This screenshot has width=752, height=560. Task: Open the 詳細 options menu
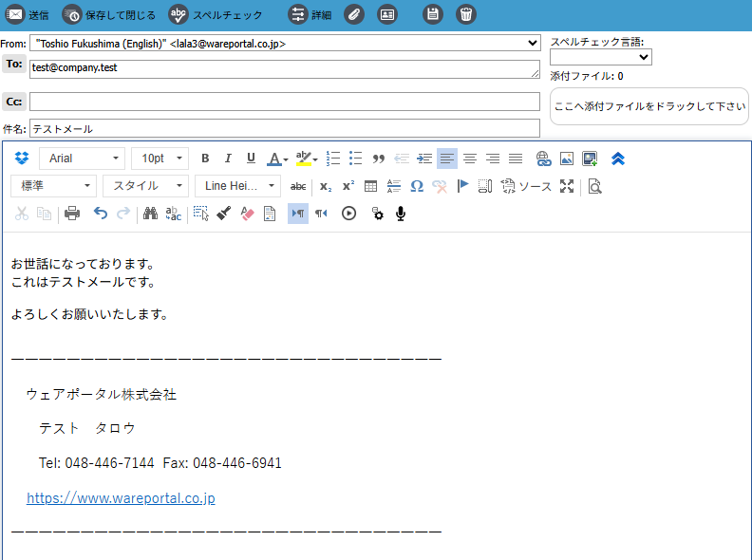310,14
